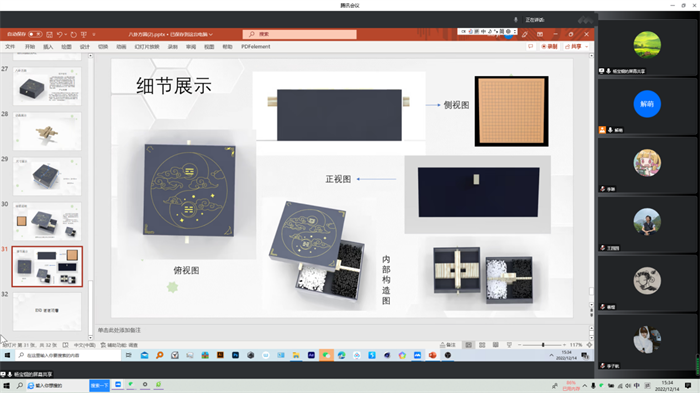The image size is (700, 393).
Task: Toggle the PowerPoint AutoSave switch
Action: click(35, 34)
